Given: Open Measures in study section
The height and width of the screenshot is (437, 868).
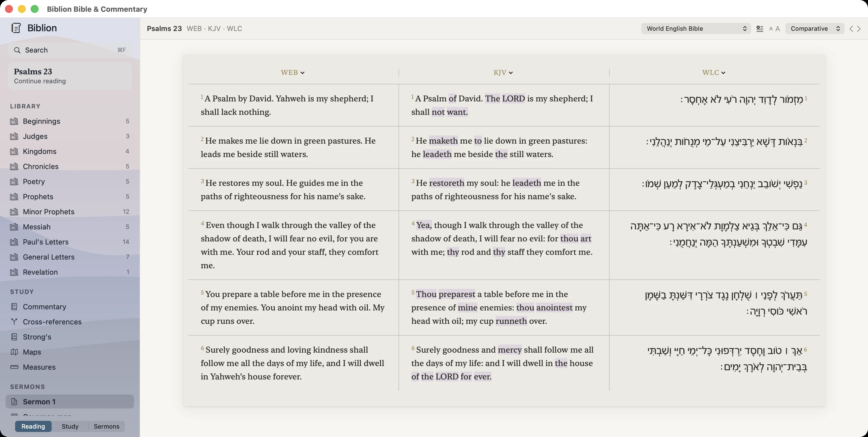Looking at the screenshot, I should click(70, 367).
